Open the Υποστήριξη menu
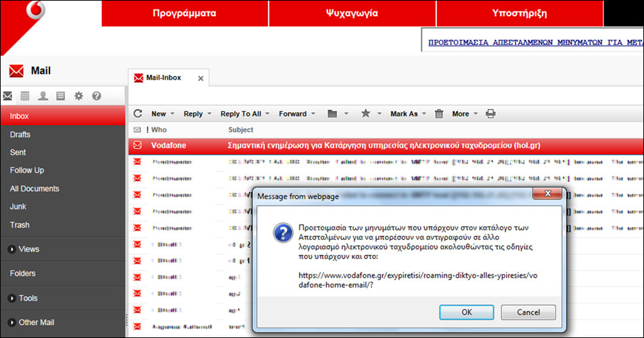Viewport: 644px width, 338px height. [520, 14]
